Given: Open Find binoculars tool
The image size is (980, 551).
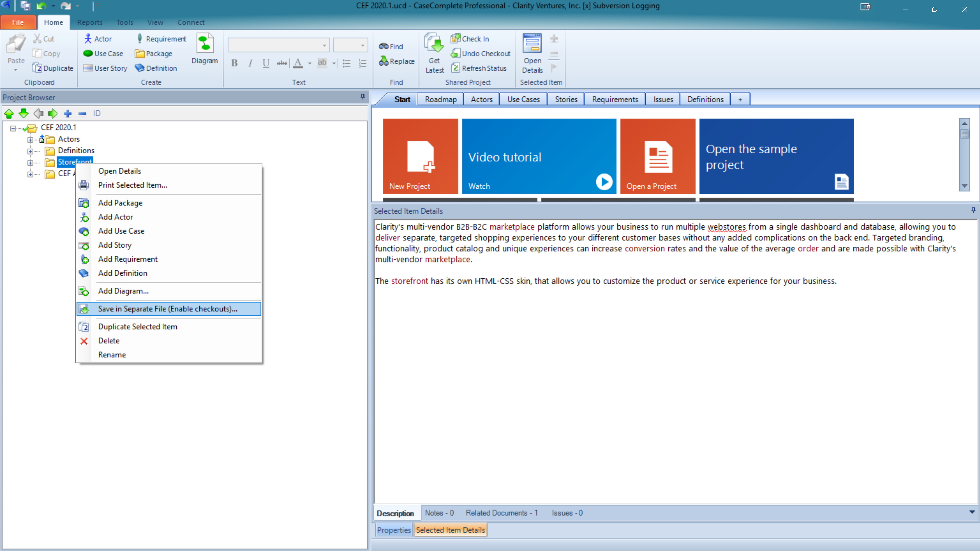Looking at the screenshot, I should pyautogui.click(x=391, y=46).
